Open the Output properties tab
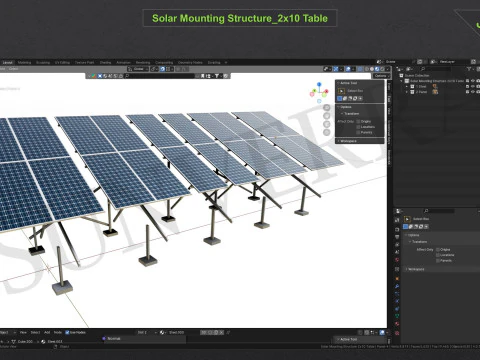Viewport: 480px width, 360px height. [397, 237]
